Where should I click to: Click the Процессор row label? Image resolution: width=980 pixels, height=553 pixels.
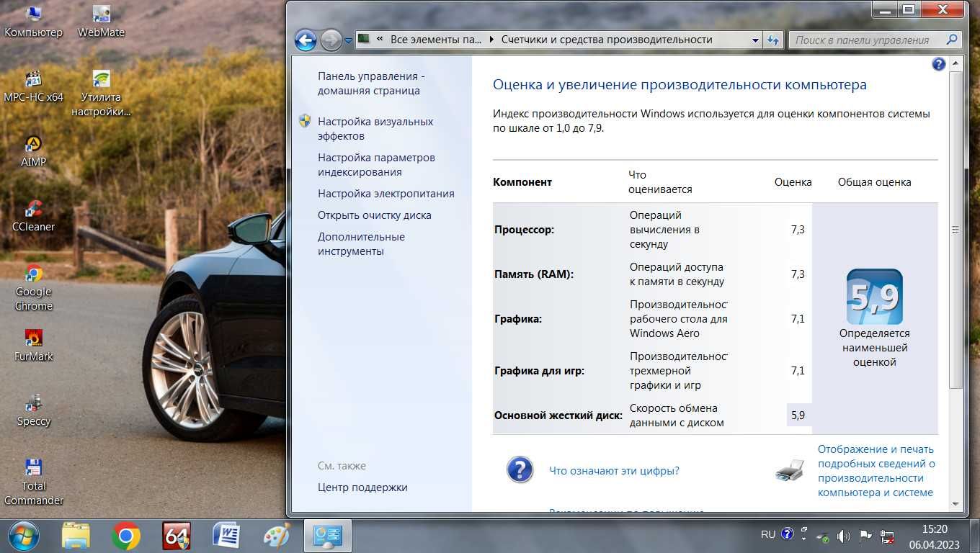coord(524,230)
